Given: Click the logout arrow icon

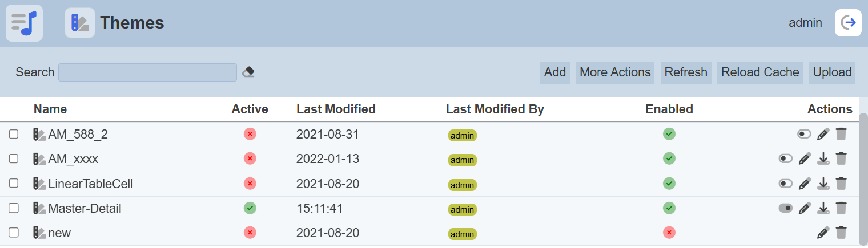Looking at the screenshot, I should (848, 23).
